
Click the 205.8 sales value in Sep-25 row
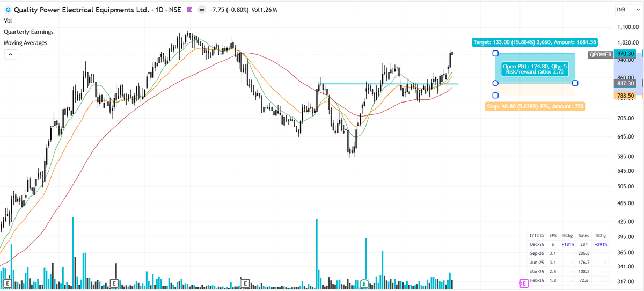point(583,253)
